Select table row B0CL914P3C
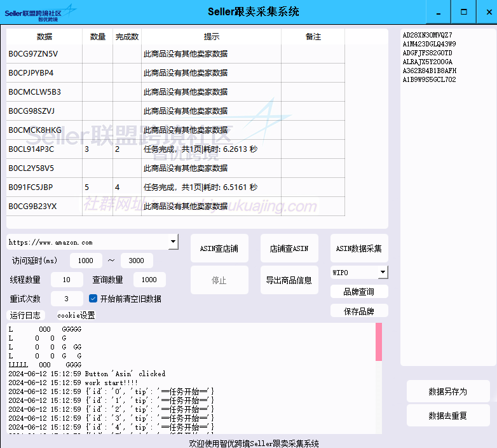This screenshot has height=448, width=497. (x=175, y=149)
